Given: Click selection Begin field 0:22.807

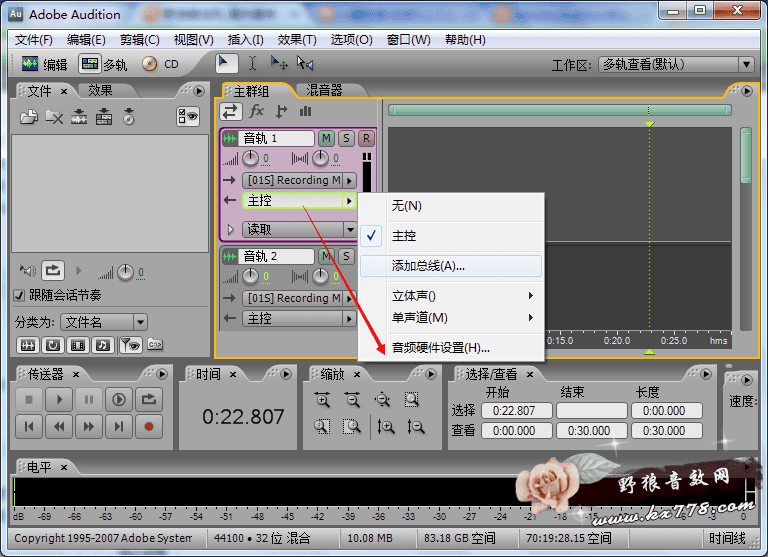Looking at the screenshot, I should click(516, 411).
